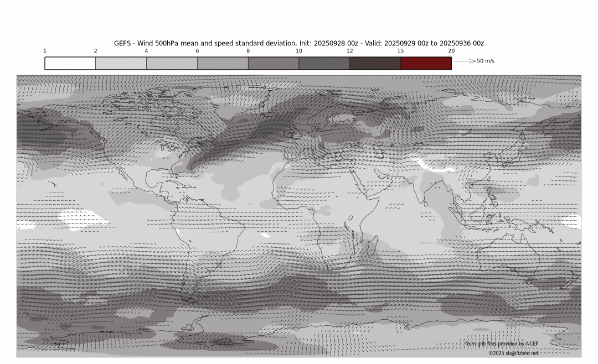The height and width of the screenshot is (364, 598).
Task: Click the dark red 15–20 color swatch
Action: click(425, 63)
